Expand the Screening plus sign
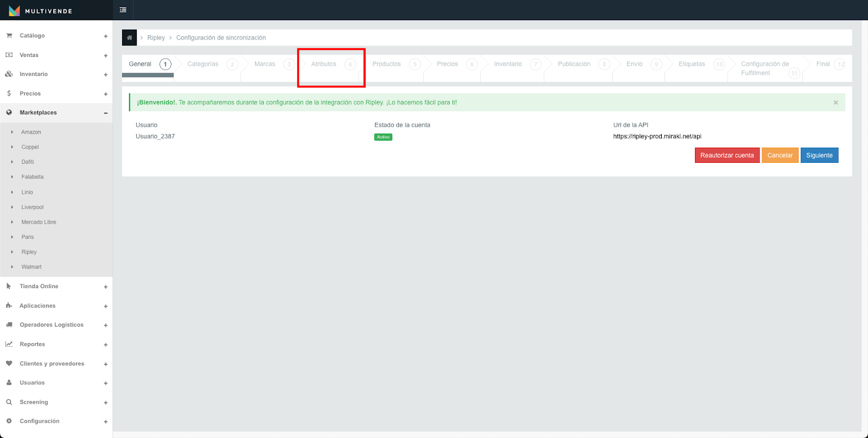Image resolution: width=868 pixels, height=438 pixels. 106,403
